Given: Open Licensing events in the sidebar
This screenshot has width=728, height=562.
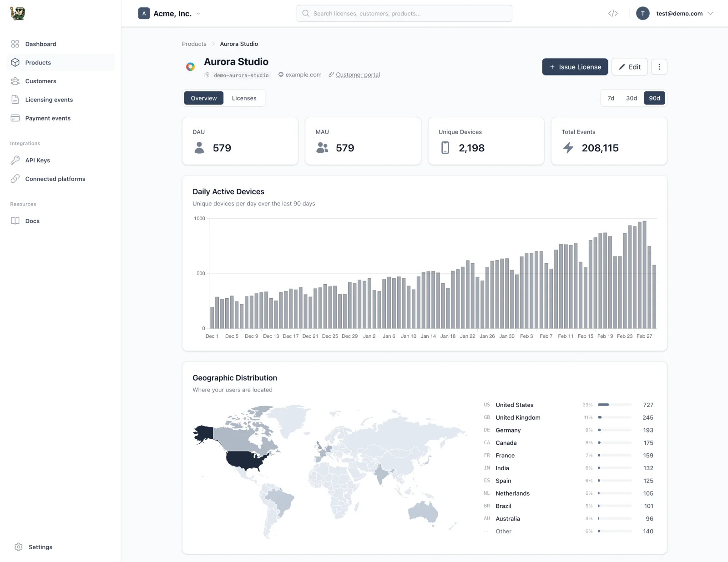Looking at the screenshot, I should click(x=49, y=100).
